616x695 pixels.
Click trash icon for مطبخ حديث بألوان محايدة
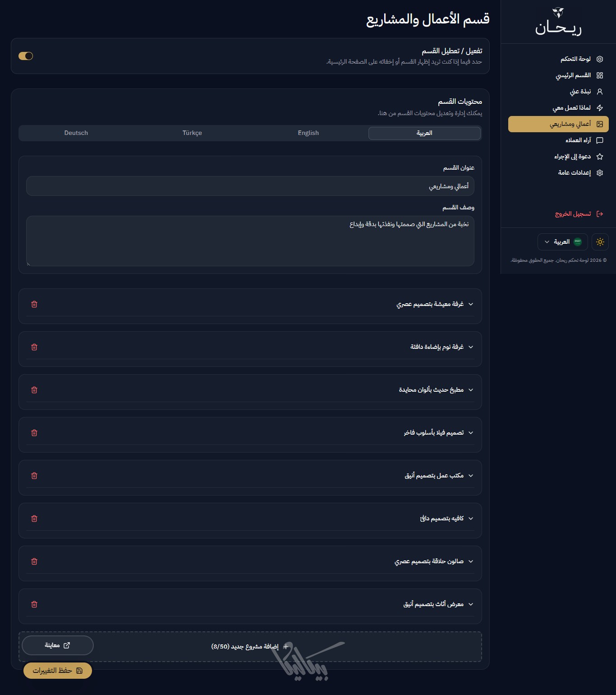click(34, 390)
